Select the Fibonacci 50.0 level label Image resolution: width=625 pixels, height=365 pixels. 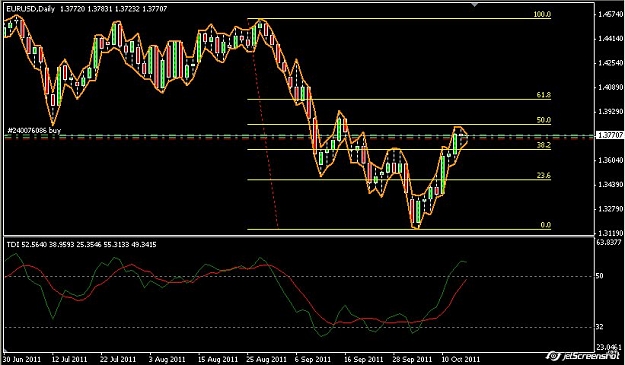pyautogui.click(x=544, y=120)
